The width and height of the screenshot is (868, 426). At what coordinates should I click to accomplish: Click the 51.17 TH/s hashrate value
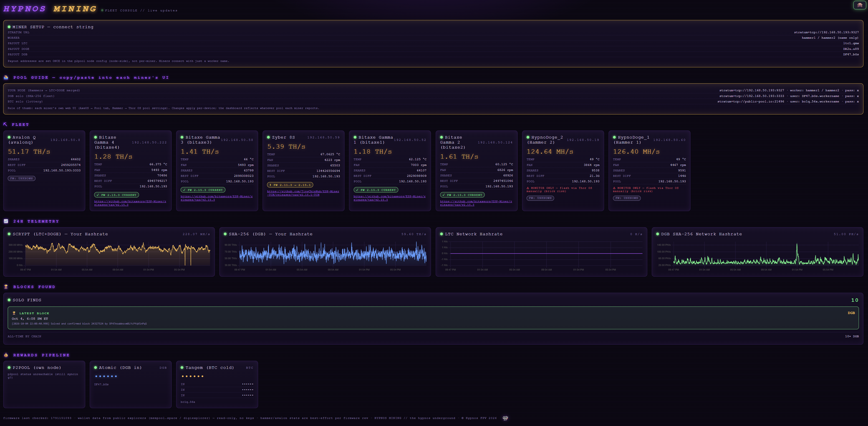[29, 152]
